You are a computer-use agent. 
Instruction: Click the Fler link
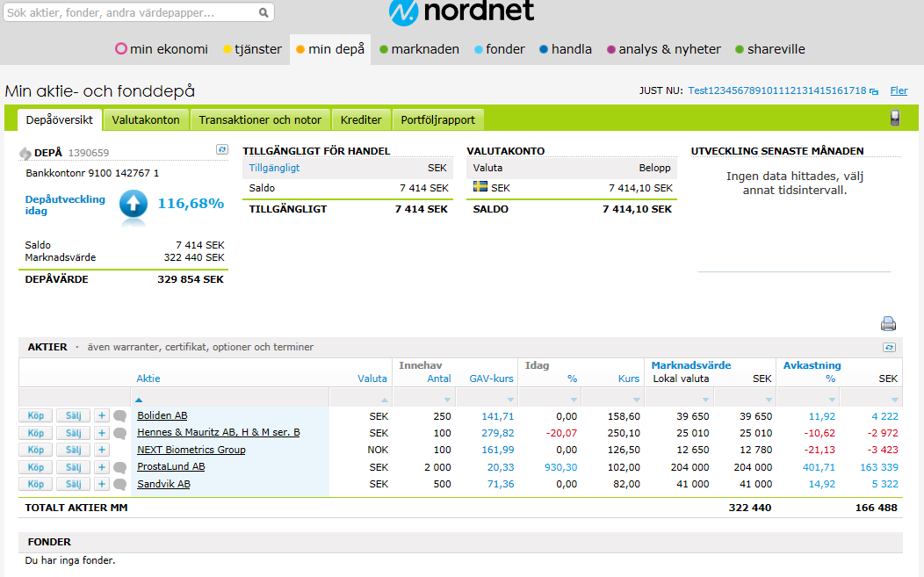pyautogui.click(x=899, y=90)
